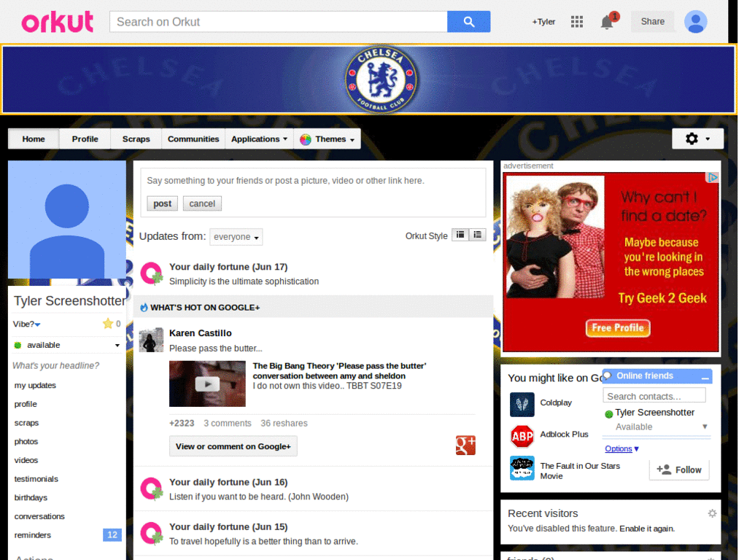Play the Big Bang Theory video thumbnail
747x560 pixels.
tap(207, 384)
